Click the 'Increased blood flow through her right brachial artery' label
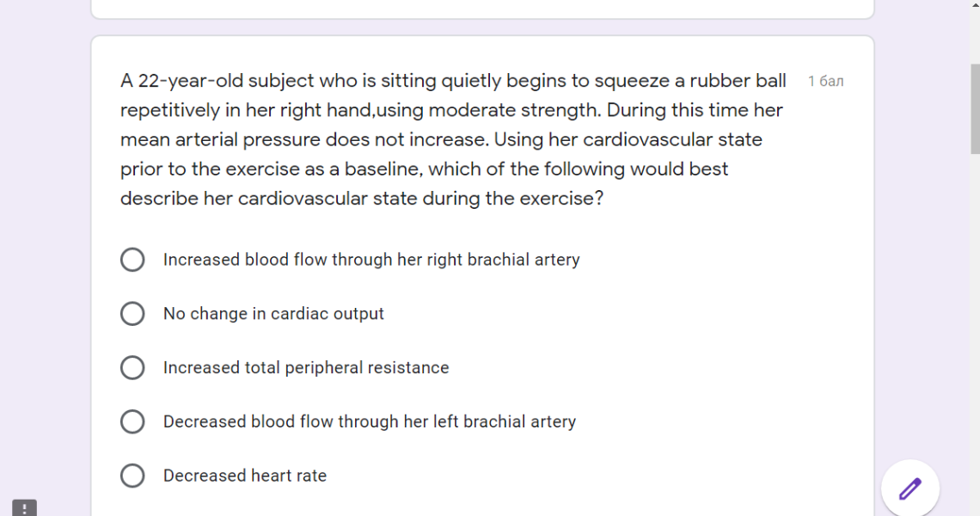 [371, 260]
